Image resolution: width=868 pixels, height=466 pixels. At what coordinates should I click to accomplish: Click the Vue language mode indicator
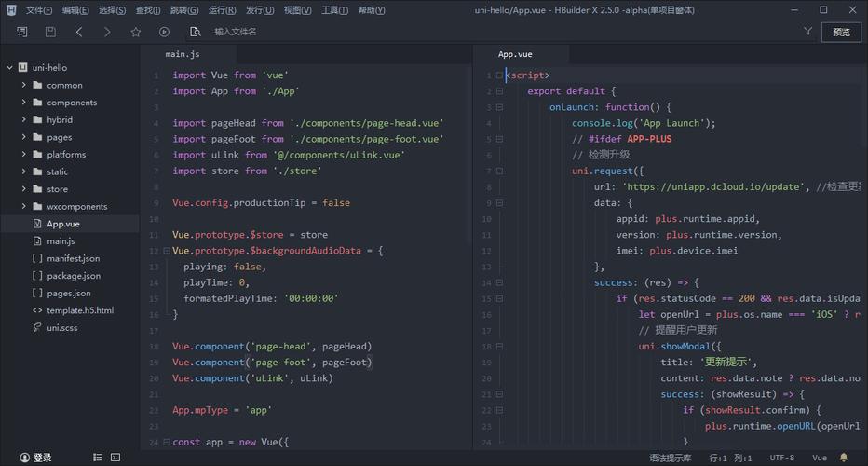820,458
